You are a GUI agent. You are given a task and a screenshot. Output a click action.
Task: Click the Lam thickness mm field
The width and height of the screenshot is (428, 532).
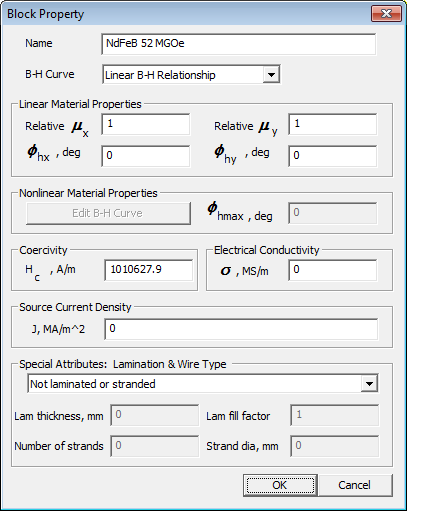[154, 415]
